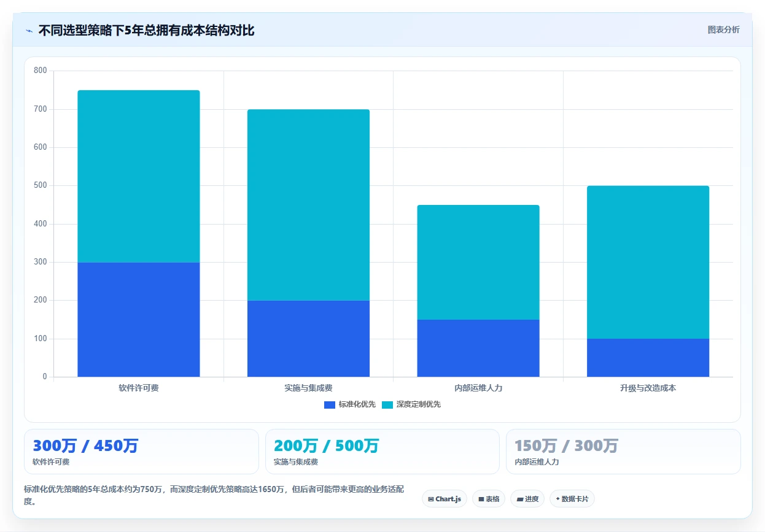Toggle the 标准化优先 legend swatch
Image resolution: width=765 pixels, height=532 pixels.
(x=330, y=404)
